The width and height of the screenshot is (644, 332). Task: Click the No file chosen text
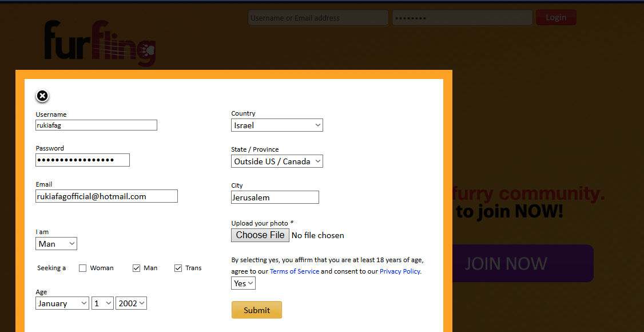tap(318, 235)
